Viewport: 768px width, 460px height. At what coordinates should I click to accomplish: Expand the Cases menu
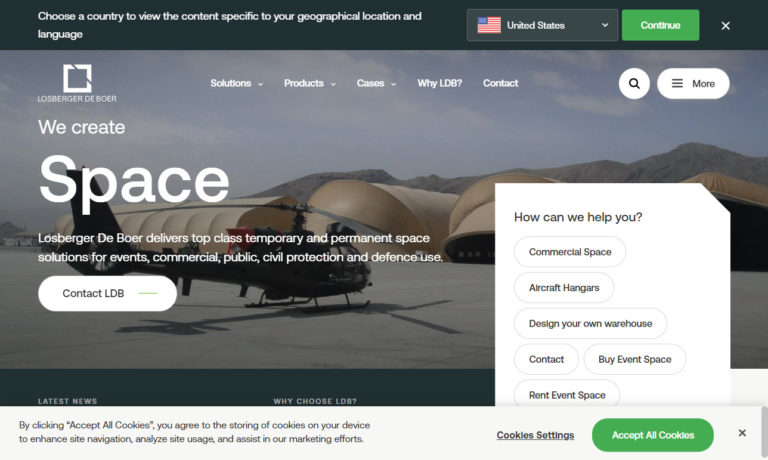point(376,83)
